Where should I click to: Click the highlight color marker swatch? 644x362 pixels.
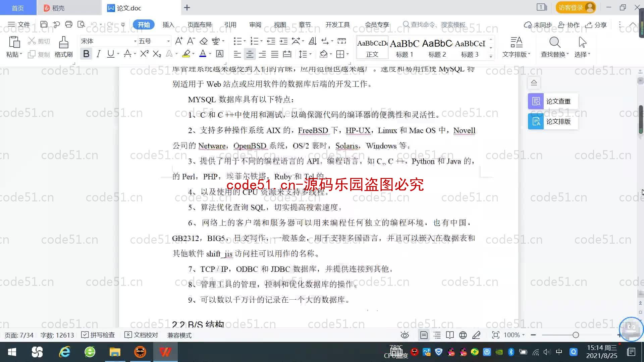click(x=186, y=54)
